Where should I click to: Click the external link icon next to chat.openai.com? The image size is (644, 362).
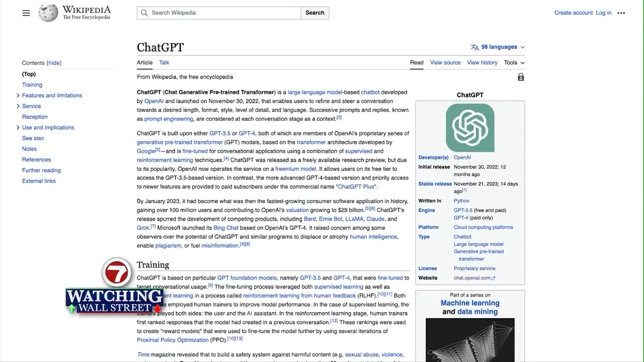click(493, 278)
